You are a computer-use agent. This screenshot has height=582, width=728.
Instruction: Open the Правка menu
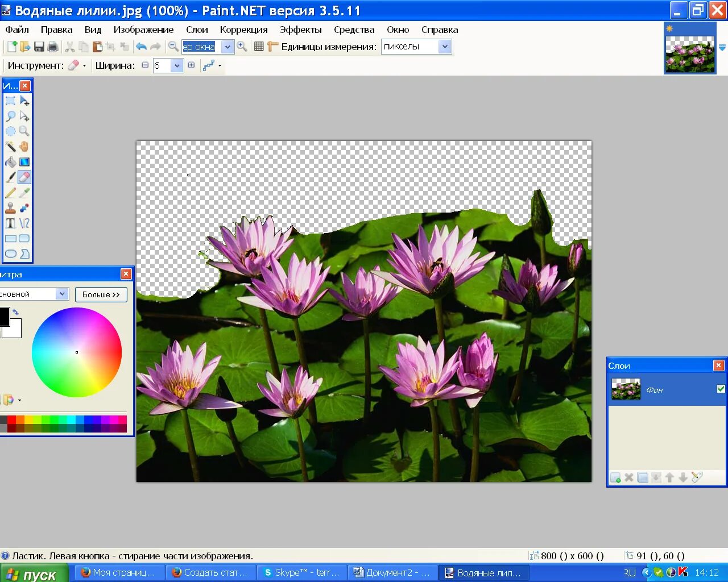click(56, 30)
